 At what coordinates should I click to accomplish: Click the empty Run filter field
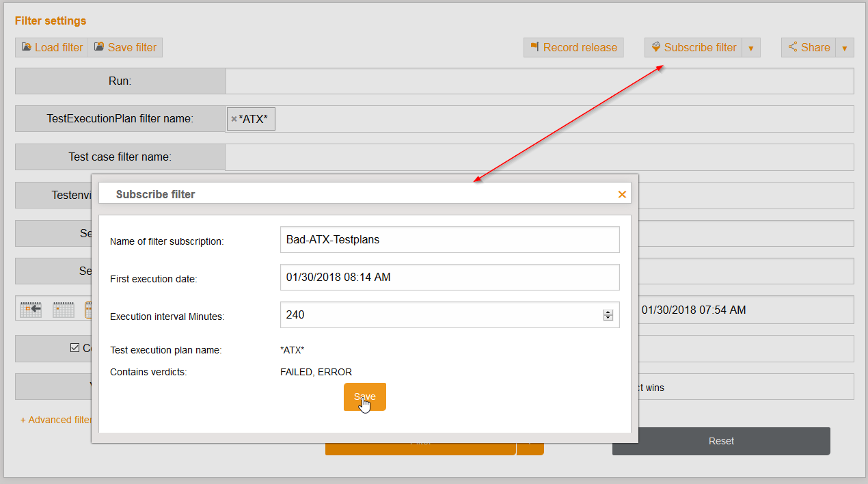pos(539,81)
